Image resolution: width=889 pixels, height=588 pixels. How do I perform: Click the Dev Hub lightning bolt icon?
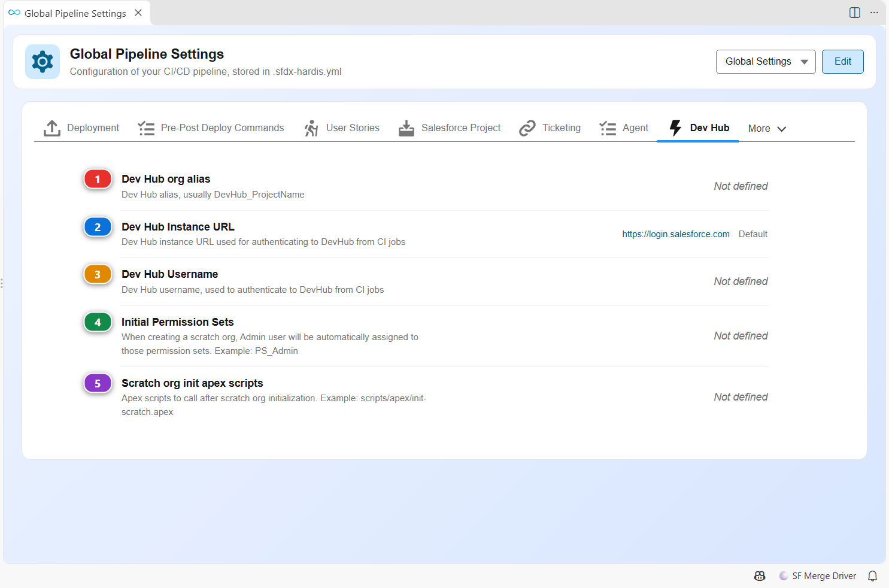[675, 128]
